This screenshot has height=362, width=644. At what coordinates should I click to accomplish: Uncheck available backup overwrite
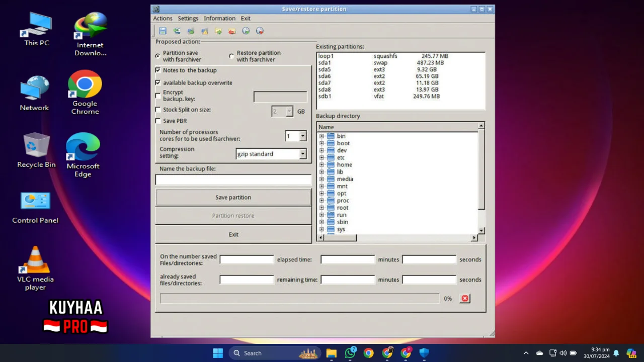158,82
